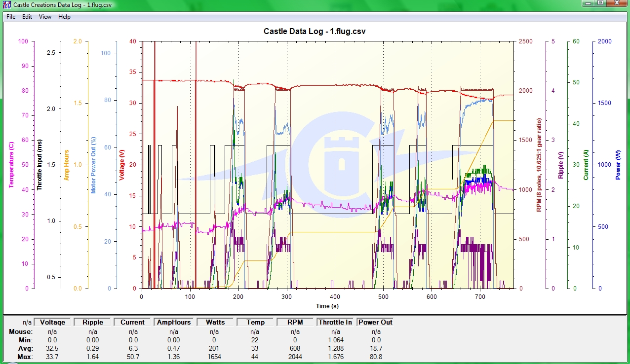Click the max RPM value 2044

click(296, 357)
